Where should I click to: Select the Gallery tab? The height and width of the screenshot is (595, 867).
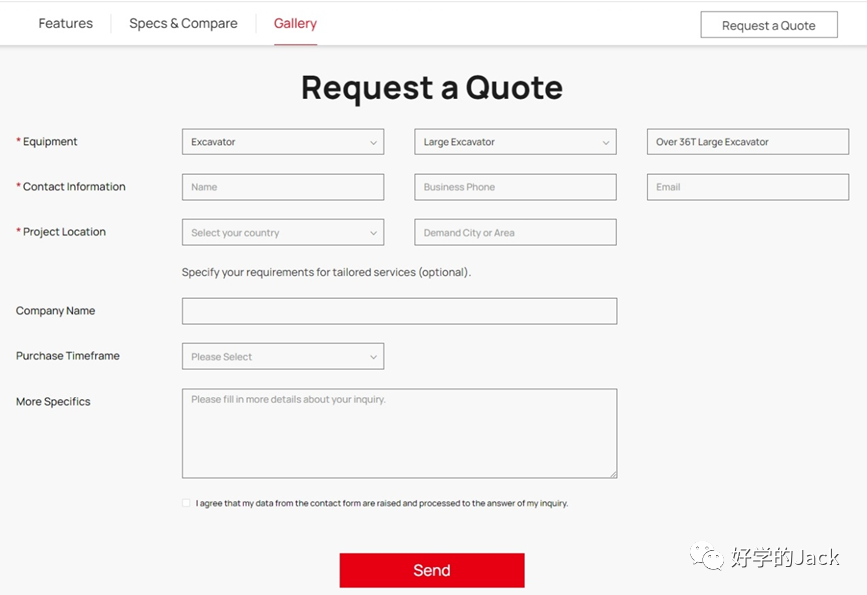295,23
